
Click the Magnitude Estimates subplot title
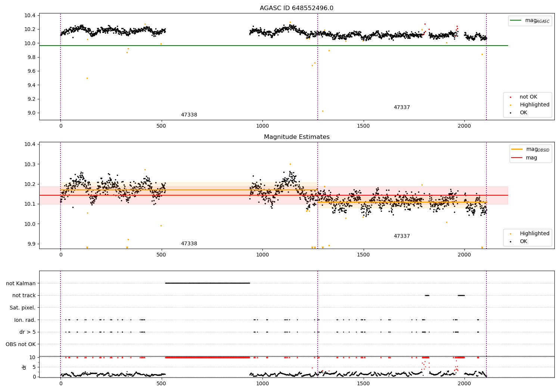[296, 137]
